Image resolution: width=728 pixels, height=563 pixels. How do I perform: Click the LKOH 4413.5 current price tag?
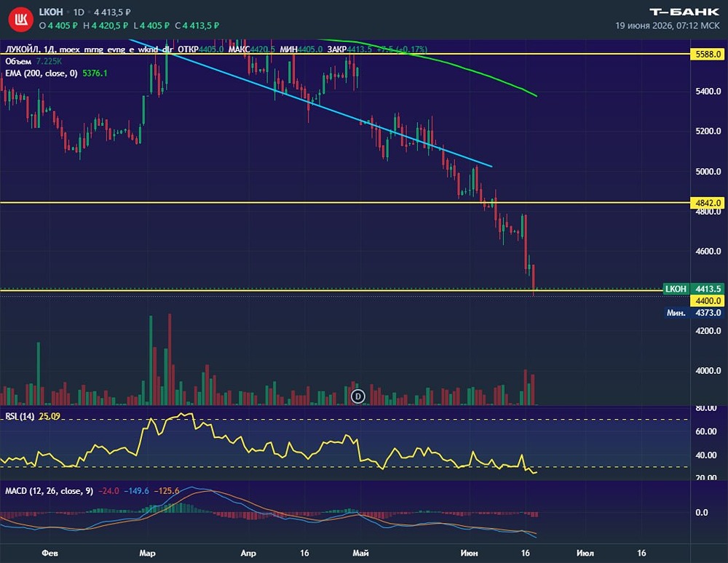click(x=693, y=289)
